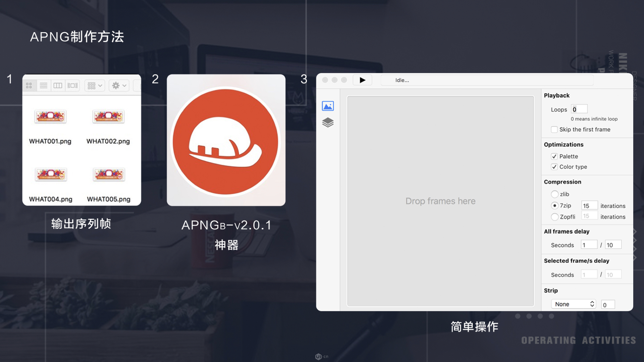Select WHAT001.png thumbnail
Screen dimensions: 644x362
tap(50, 116)
